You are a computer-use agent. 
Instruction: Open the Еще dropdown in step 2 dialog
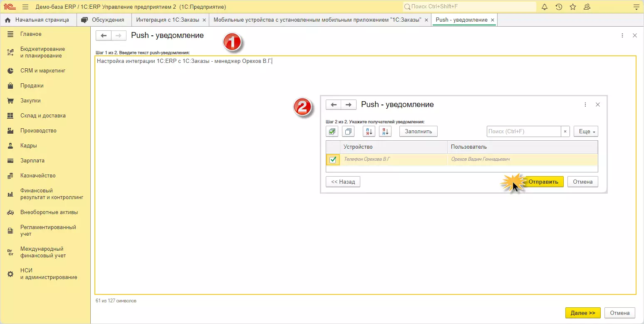pos(586,132)
